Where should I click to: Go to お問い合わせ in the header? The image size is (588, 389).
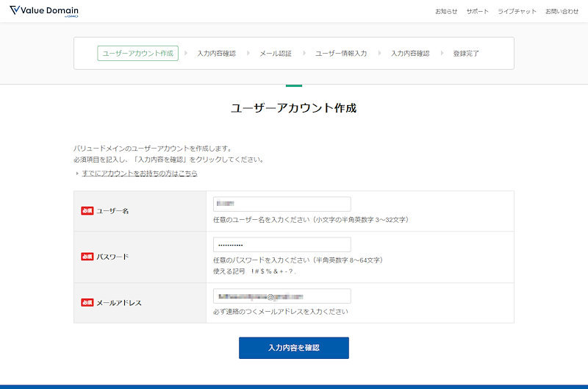(562, 12)
